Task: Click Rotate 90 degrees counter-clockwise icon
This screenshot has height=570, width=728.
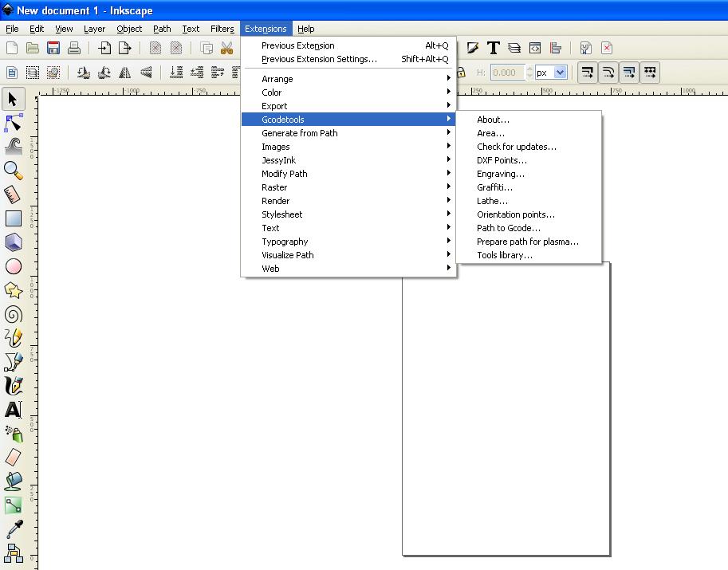Action: pos(84,73)
